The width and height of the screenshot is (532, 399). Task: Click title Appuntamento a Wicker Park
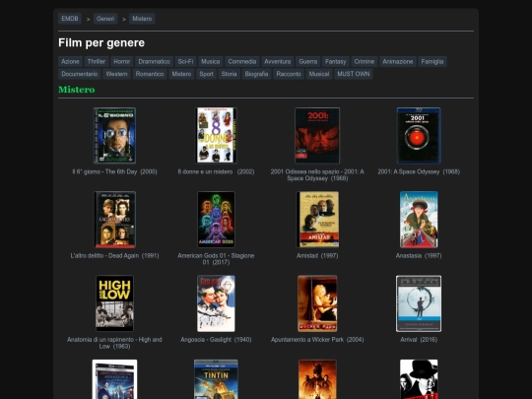[x=317, y=340]
